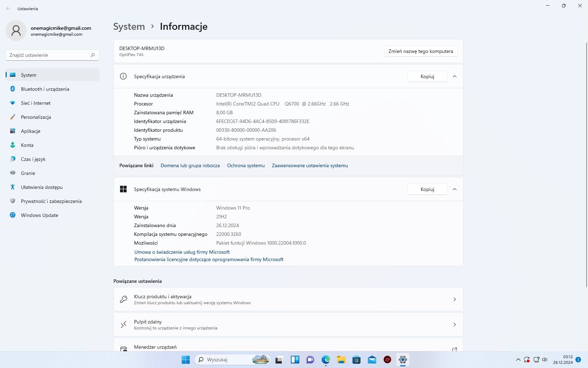The height and width of the screenshot is (368, 588).
Task: Select build number 22000.3260 text
Action: [x=229, y=234]
